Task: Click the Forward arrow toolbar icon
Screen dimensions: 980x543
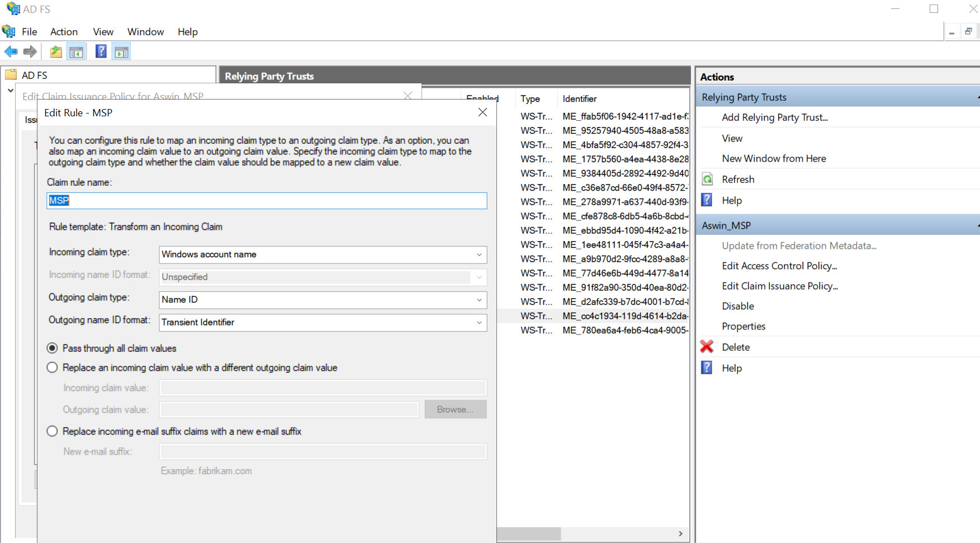Action: pos(30,52)
